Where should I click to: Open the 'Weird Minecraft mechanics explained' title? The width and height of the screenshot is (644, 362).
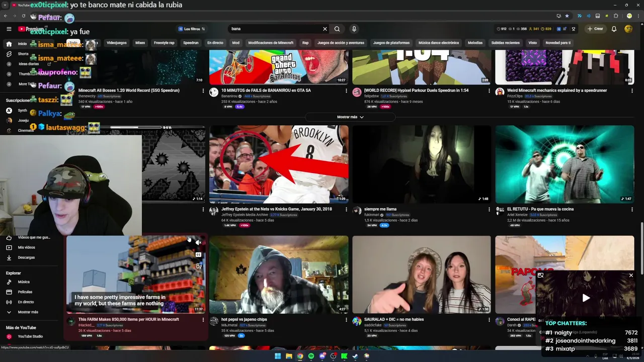(x=557, y=90)
